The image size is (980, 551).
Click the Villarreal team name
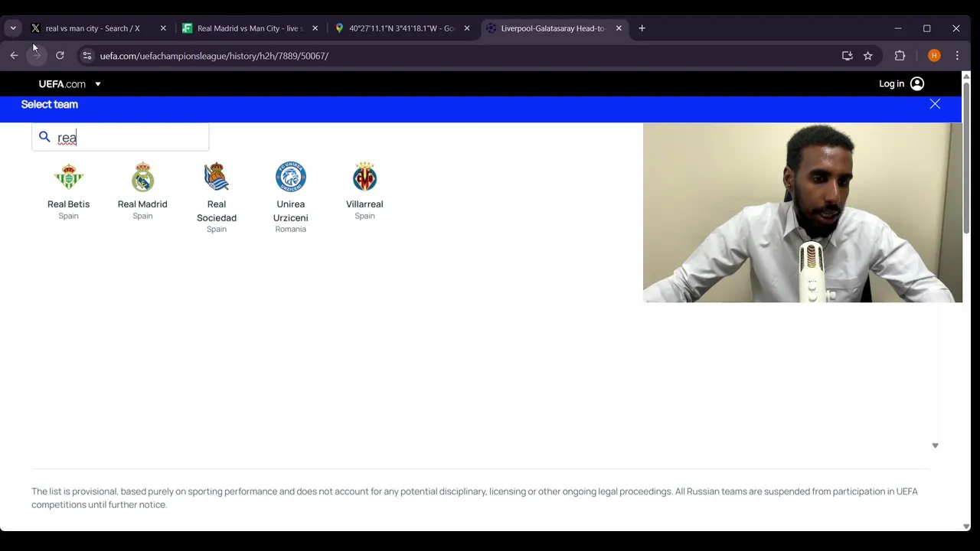tap(364, 204)
